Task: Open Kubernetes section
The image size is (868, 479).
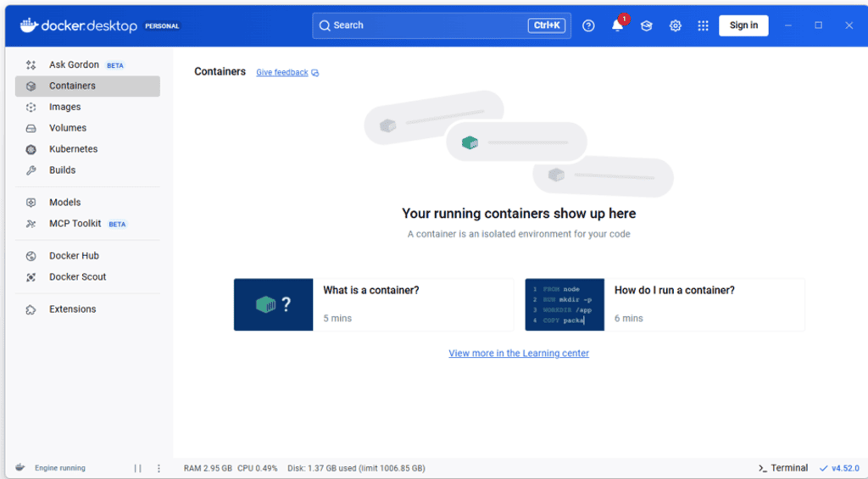Action: coord(87,149)
